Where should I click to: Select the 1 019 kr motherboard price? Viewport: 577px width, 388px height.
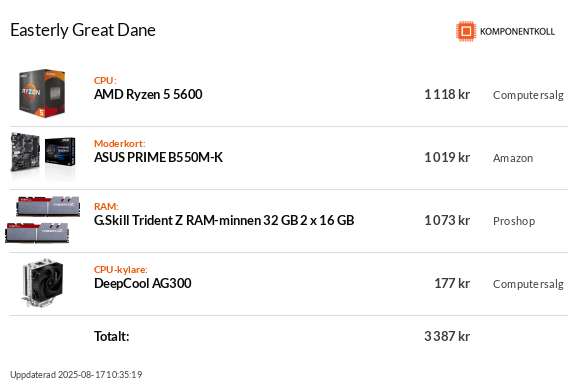click(447, 157)
